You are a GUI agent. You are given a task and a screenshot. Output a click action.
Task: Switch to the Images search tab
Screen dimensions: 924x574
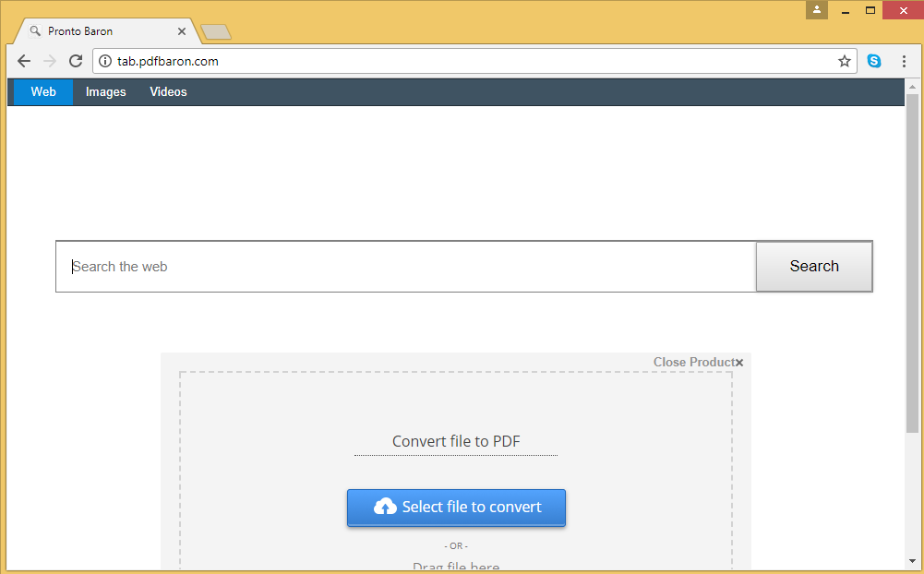click(105, 92)
